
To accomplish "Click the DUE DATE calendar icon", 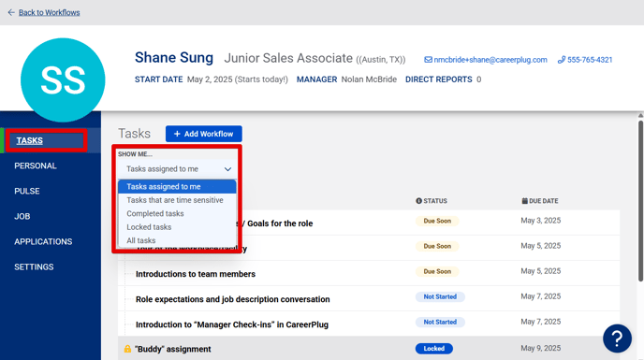I will tap(524, 201).
